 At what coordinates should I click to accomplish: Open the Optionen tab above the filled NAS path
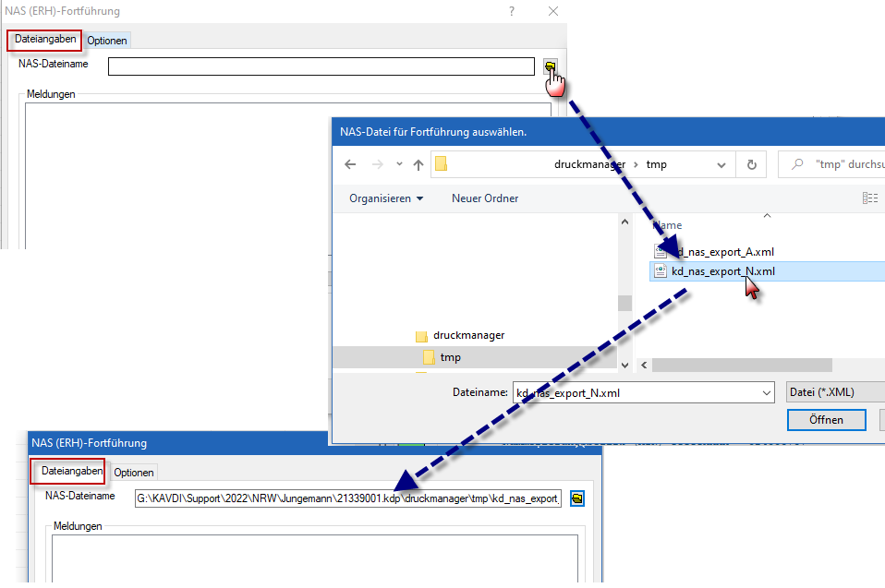(134, 473)
